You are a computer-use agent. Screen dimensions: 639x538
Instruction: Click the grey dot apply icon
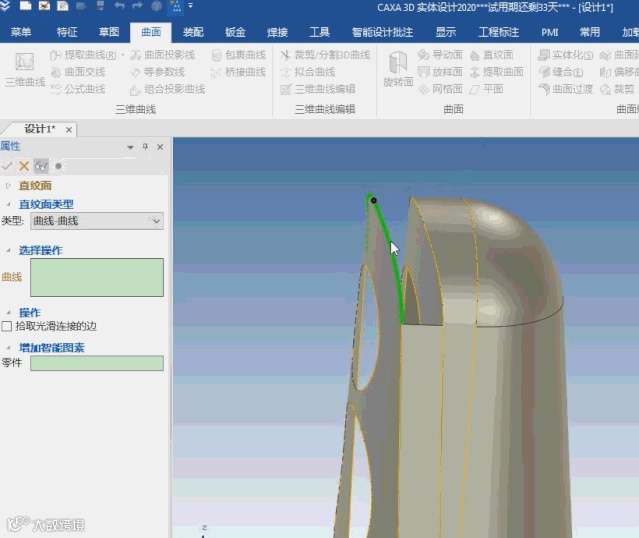click(58, 166)
